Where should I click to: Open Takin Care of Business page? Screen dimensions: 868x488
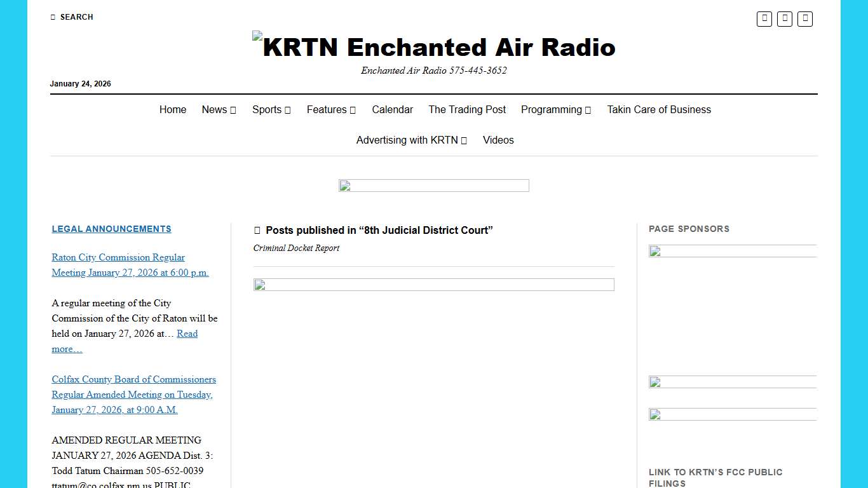point(659,109)
